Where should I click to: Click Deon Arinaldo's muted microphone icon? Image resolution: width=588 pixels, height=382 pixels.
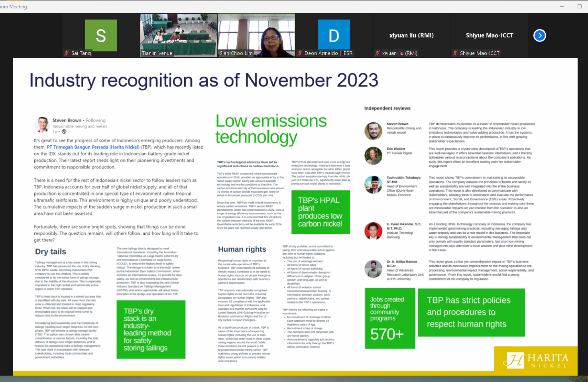pyautogui.click(x=300, y=53)
